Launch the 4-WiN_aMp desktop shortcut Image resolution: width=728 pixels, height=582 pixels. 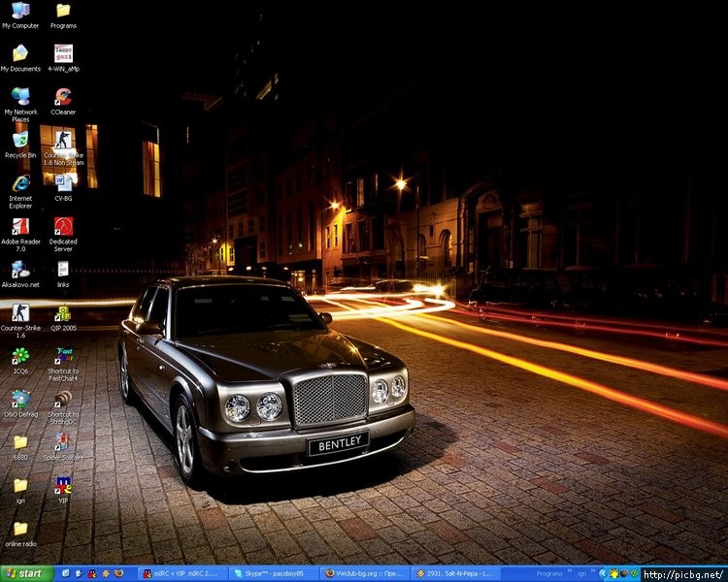(x=63, y=58)
